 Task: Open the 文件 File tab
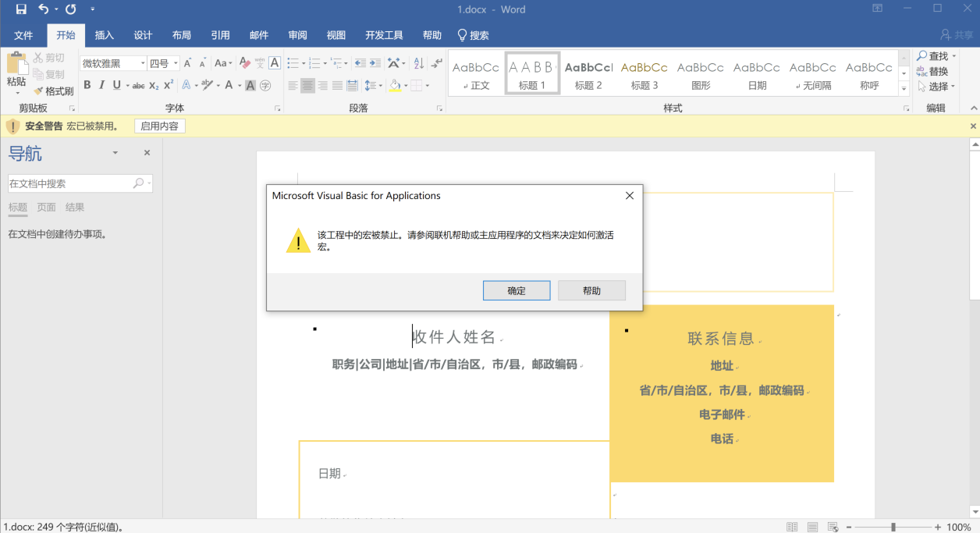23,35
